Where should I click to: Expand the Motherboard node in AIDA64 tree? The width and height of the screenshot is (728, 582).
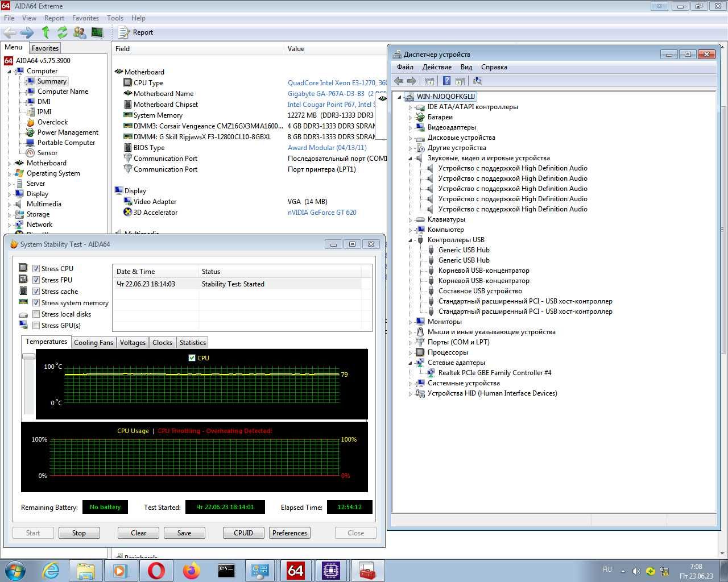10,163
